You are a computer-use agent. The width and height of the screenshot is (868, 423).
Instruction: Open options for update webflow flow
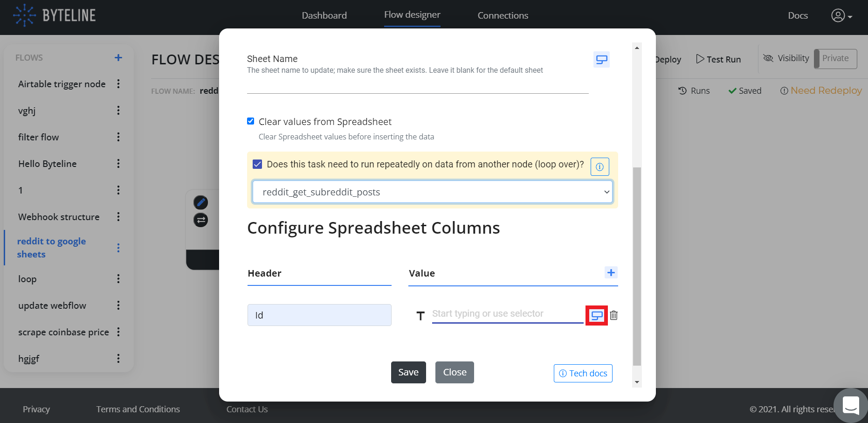tap(118, 305)
